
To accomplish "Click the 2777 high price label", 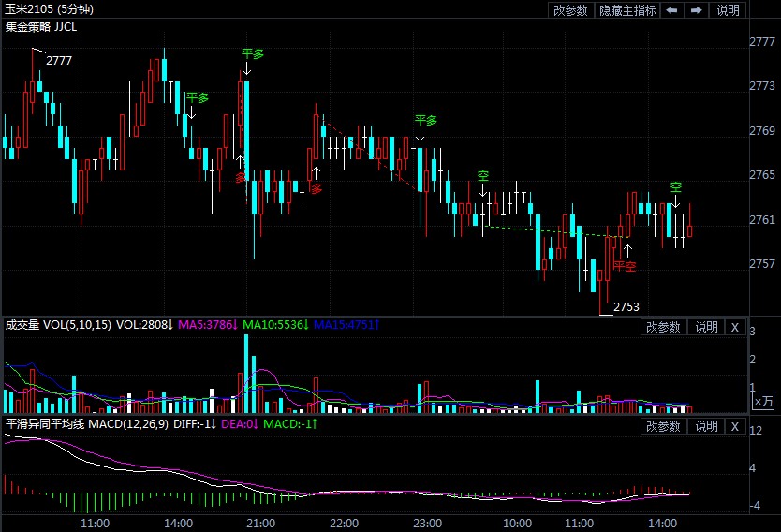I will 59,61.
